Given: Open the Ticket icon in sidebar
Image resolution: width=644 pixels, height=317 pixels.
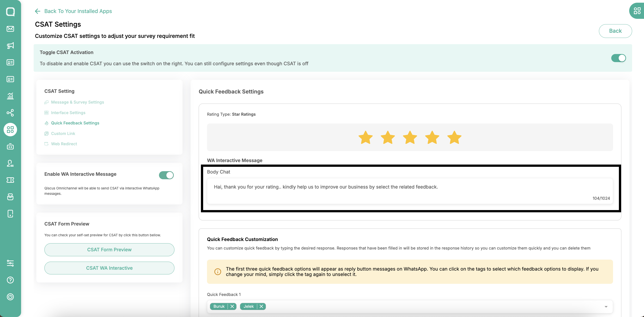Looking at the screenshot, I should point(10,180).
